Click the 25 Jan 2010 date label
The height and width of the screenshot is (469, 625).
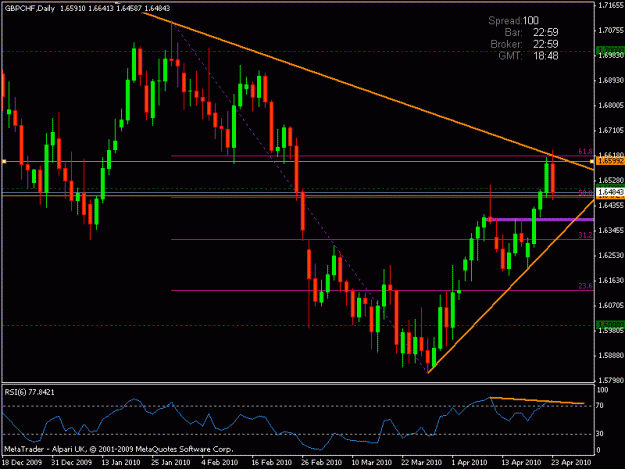point(171,463)
